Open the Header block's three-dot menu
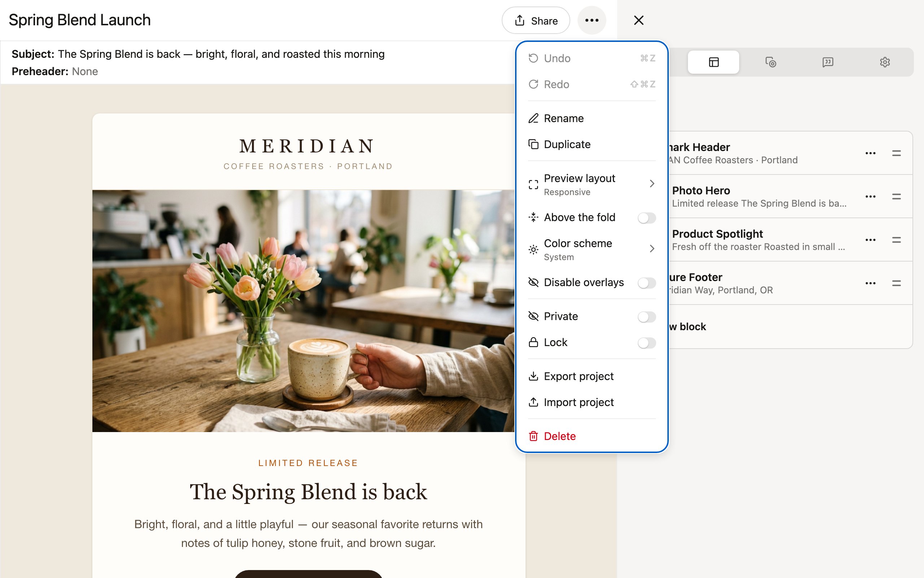 (x=870, y=153)
